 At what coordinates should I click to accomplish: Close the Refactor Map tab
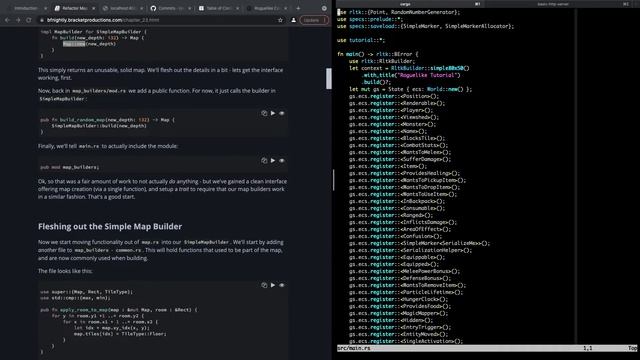point(93,8)
